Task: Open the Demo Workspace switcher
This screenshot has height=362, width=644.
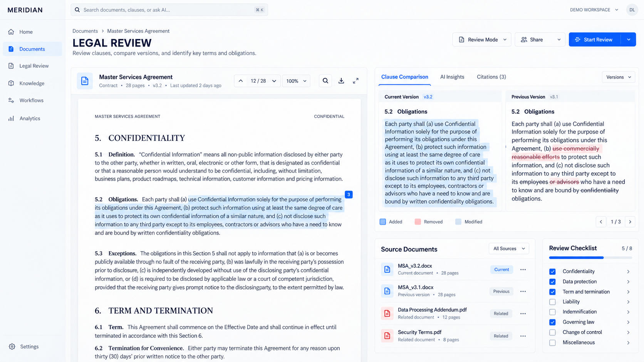Action: (x=594, y=10)
